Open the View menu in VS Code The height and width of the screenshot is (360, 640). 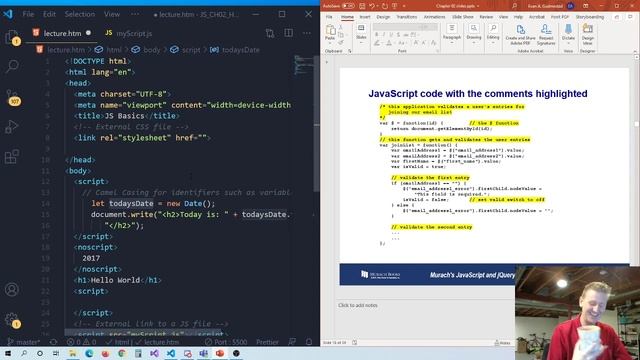coord(112,14)
